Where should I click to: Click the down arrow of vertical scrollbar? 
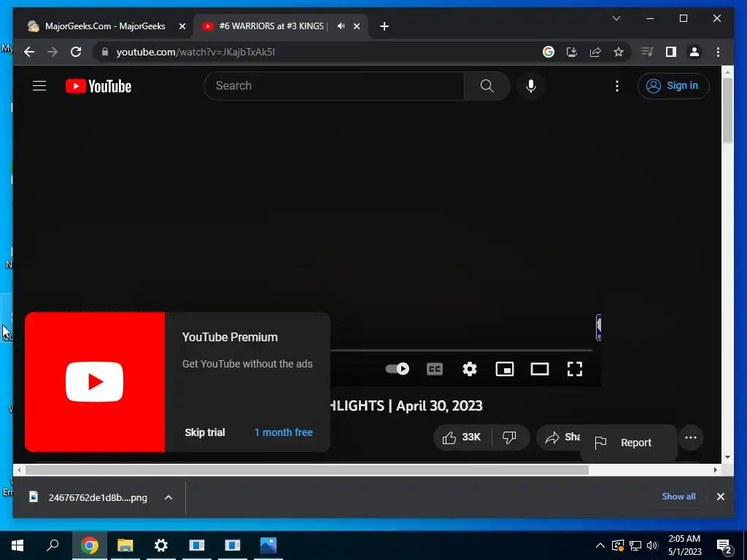pos(727,457)
